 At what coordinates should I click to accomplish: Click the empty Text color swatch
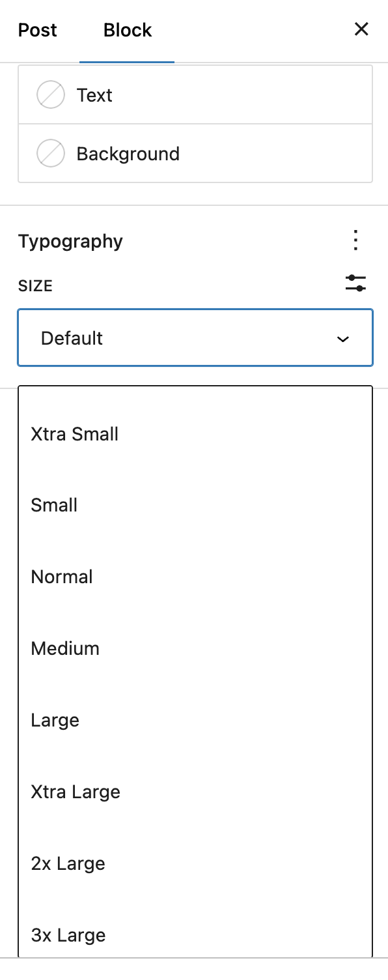coord(51,95)
